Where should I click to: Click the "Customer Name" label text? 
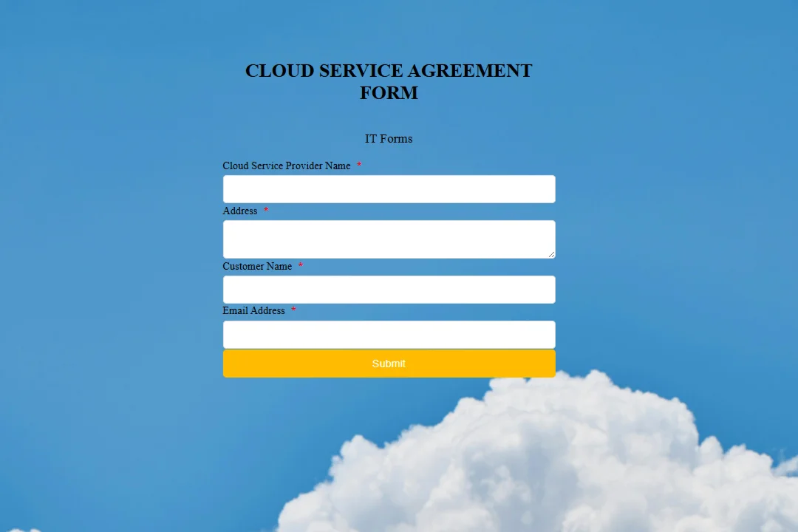(x=257, y=266)
